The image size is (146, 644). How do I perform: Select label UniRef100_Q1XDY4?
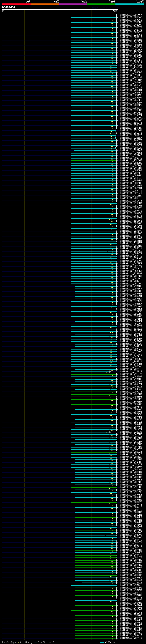pos(131,115)
